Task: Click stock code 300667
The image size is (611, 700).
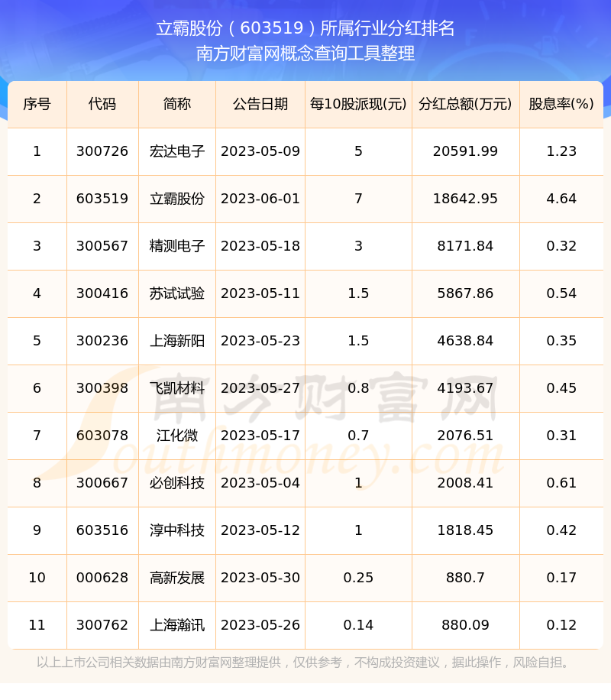Action: 102,483
